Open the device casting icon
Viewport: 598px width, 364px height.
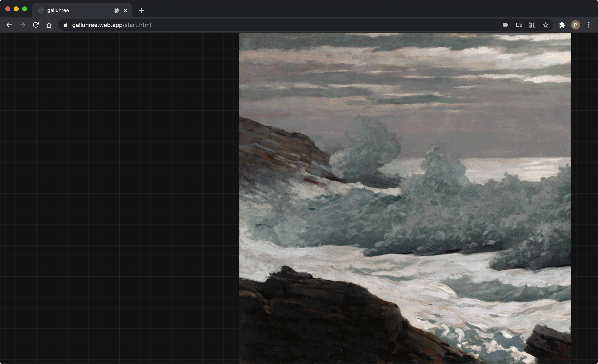pos(519,25)
